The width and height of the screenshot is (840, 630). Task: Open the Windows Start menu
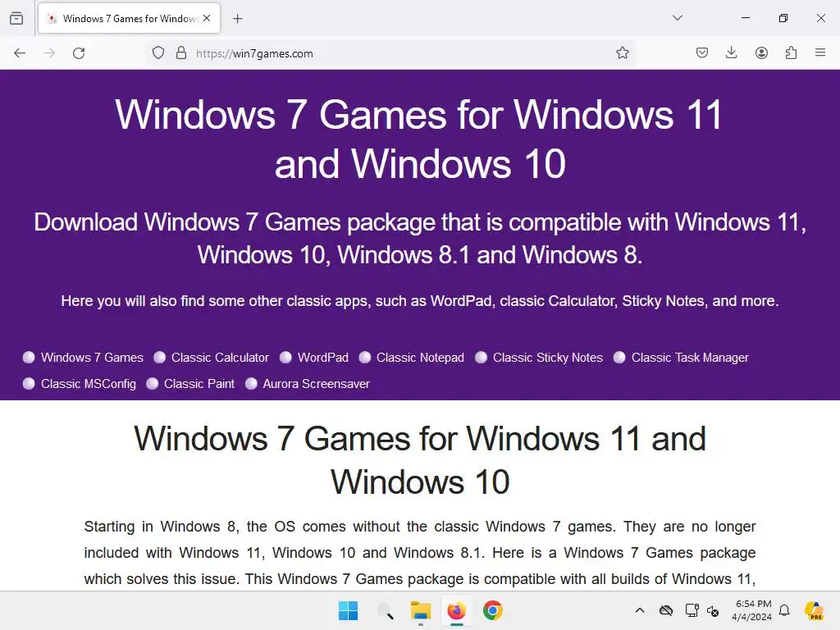pyautogui.click(x=348, y=610)
